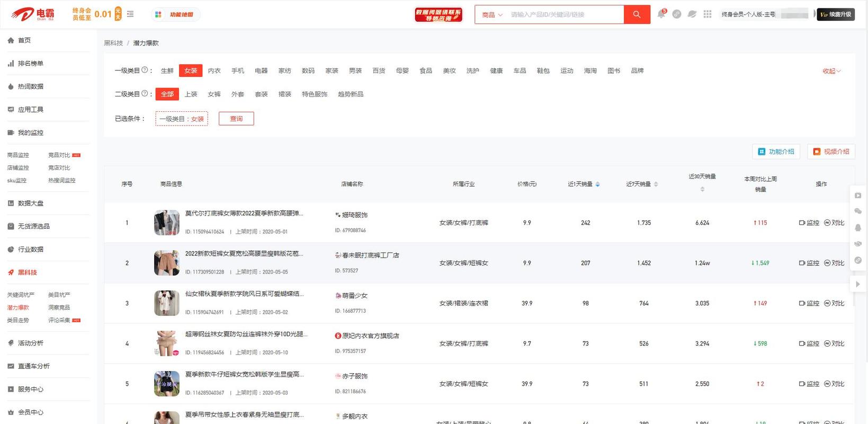
Task: Open 排名榜单 in sidebar
Action: coord(30,64)
